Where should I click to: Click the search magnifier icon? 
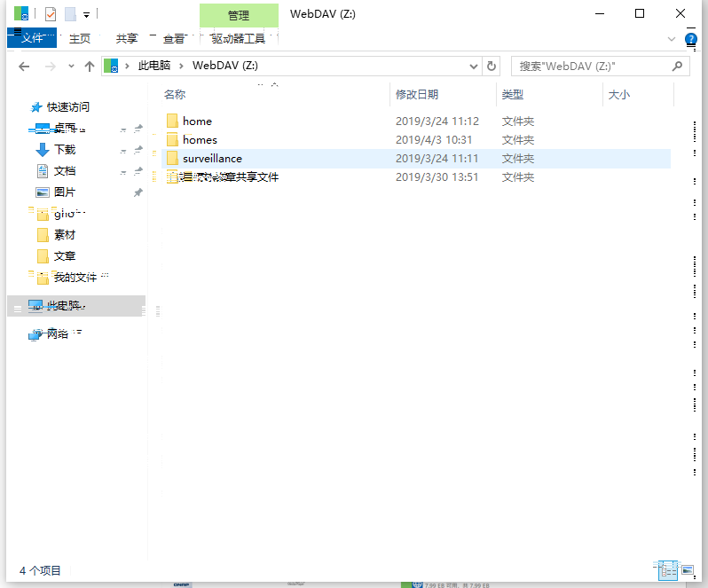tap(677, 67)
